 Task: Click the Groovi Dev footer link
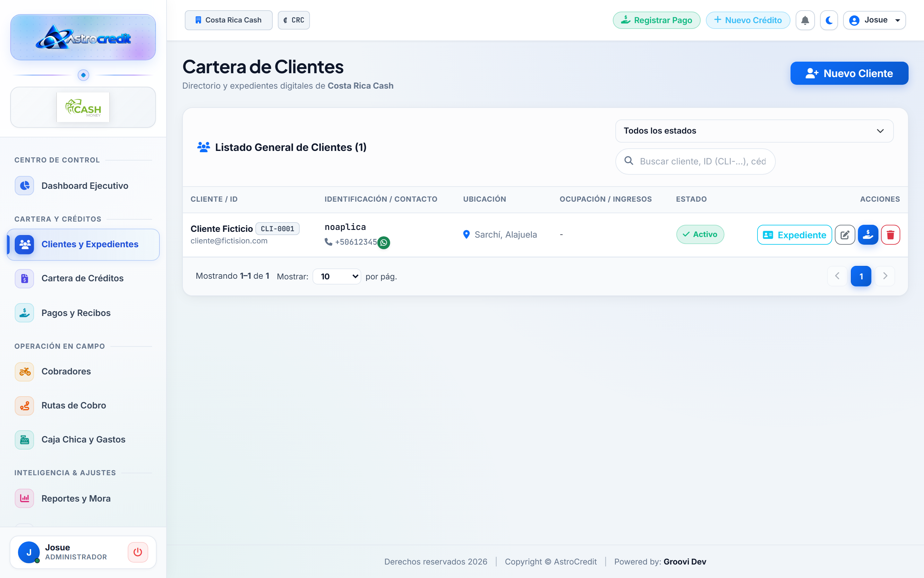pyautogui.click(x=685, y=562)
